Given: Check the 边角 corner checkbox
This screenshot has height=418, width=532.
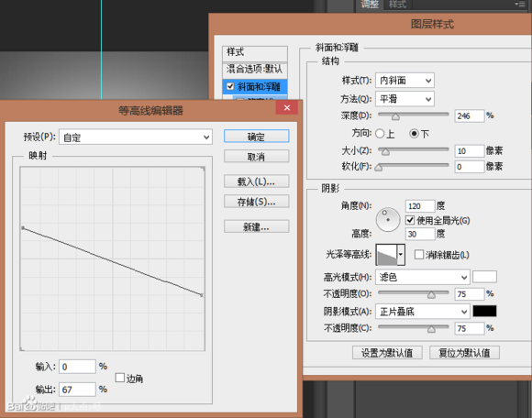Looking at the screenshot, I should 120,378.
